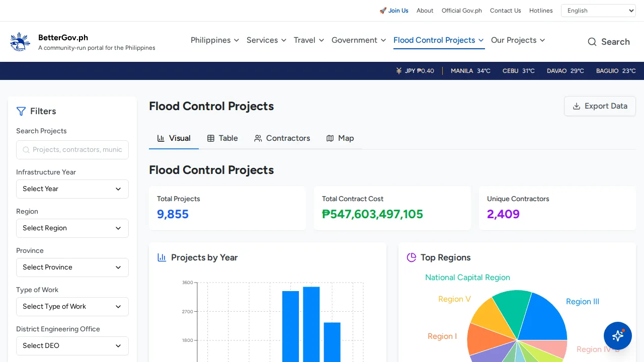Switch to the Contractors tab

282,138
